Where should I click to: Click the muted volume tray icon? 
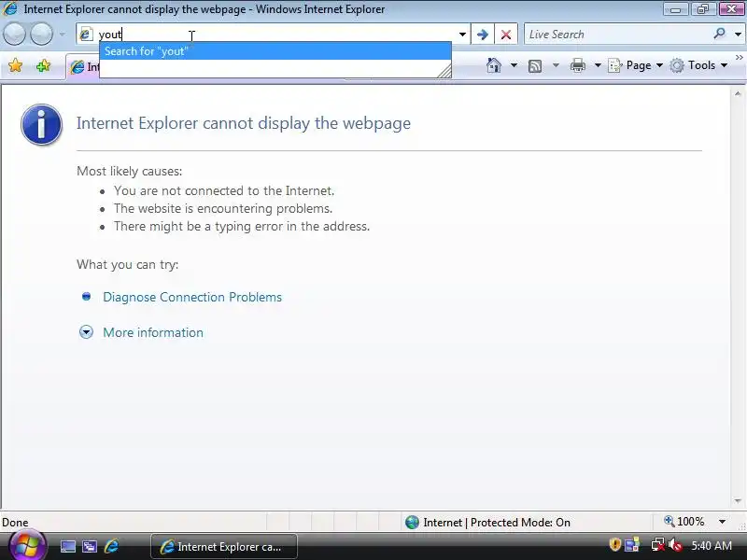[x=675, y=545]
